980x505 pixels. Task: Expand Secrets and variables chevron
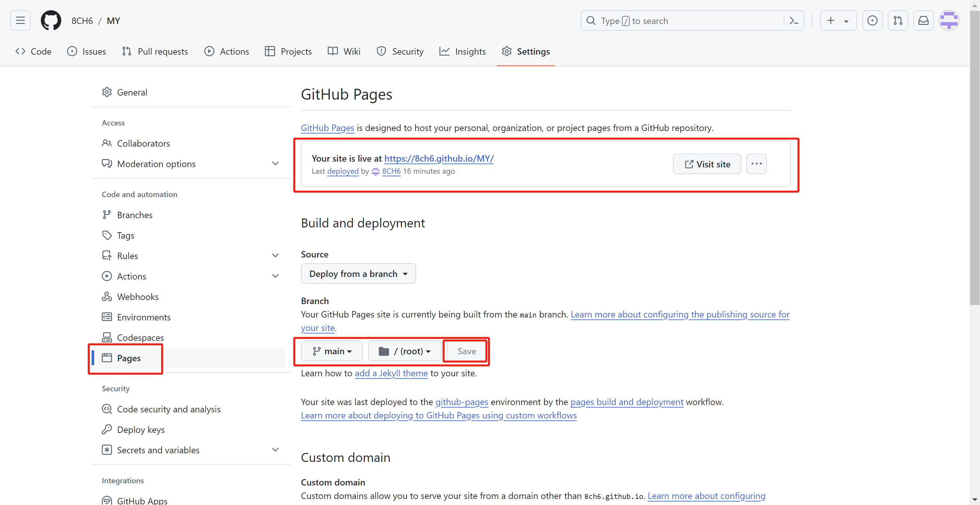point(275,450)
